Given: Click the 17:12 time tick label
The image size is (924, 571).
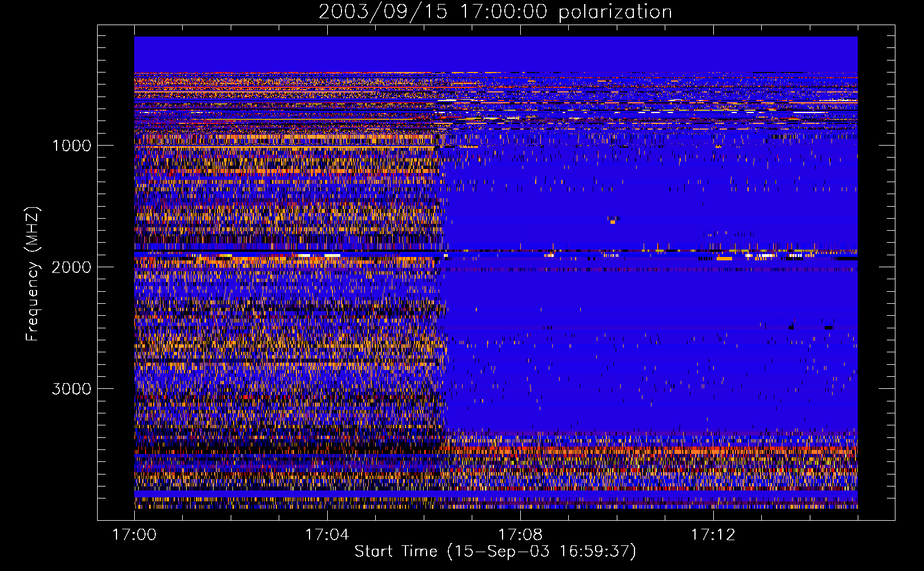Looking at the screenshot, I should tap(713, 535).
